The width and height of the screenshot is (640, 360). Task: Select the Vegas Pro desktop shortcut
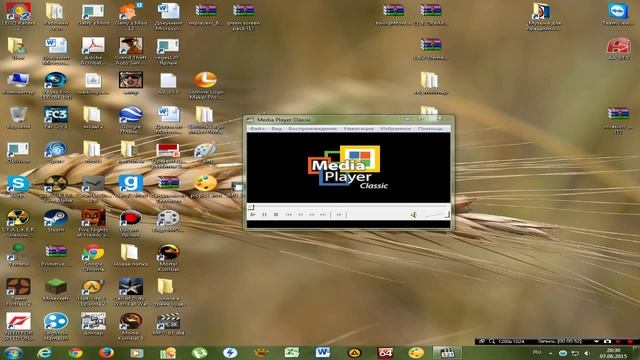(x=56, y=85)
